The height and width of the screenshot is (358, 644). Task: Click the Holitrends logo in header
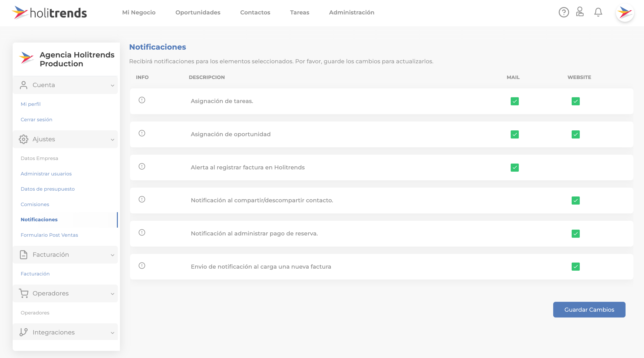(49, 13)
